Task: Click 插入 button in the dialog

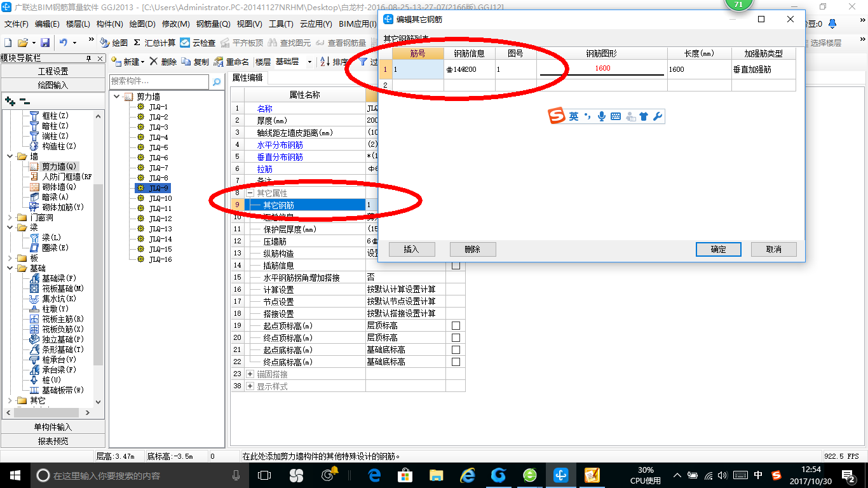Action: [412, 249]
